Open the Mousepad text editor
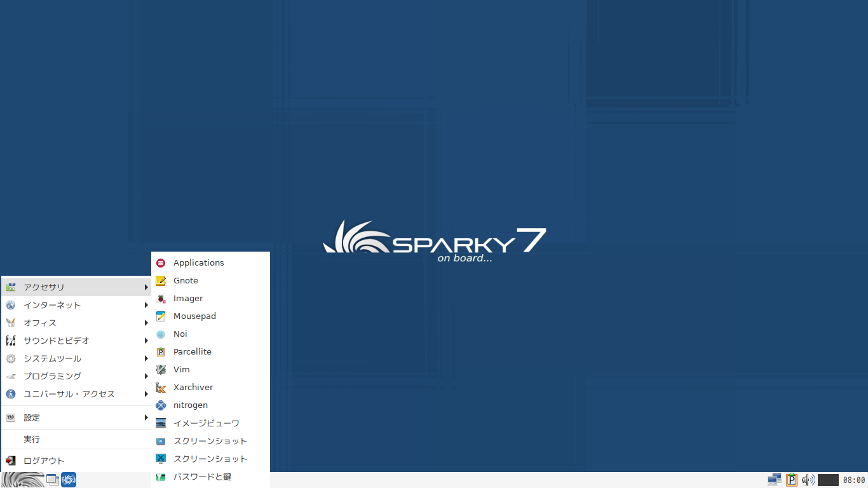Image resolution: width=868 pixels, height=488 pixels. click(210, 316)
